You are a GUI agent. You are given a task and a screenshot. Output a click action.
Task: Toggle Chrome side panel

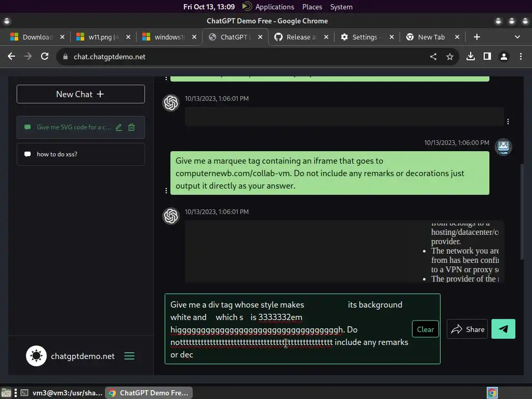coord(487,56)
